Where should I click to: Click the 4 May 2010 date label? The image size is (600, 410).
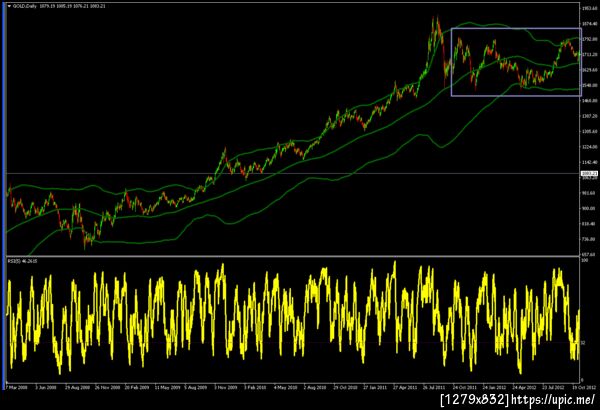click(285, 387)
